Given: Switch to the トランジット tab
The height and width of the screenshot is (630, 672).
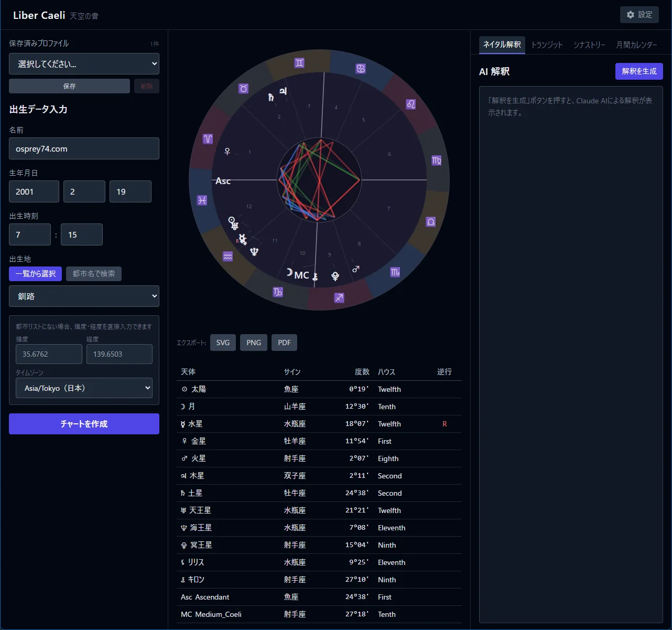Looking at the screenshot, I should click(547, 45).
